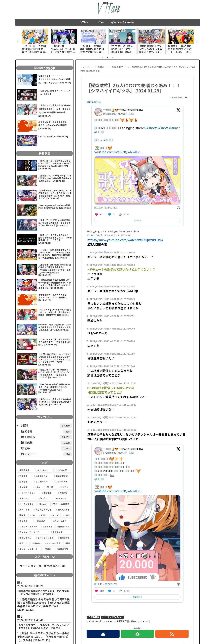Image resolution: width=215 pixels, height=644 pixels.
Task: Click the Feedly green button
Action: click(137, 634)
